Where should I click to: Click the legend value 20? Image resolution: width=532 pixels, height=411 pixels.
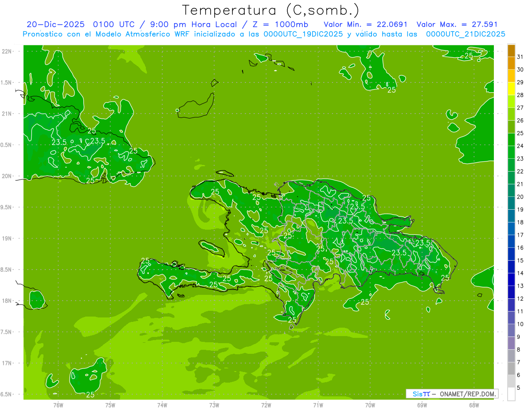tap(520, 197)
